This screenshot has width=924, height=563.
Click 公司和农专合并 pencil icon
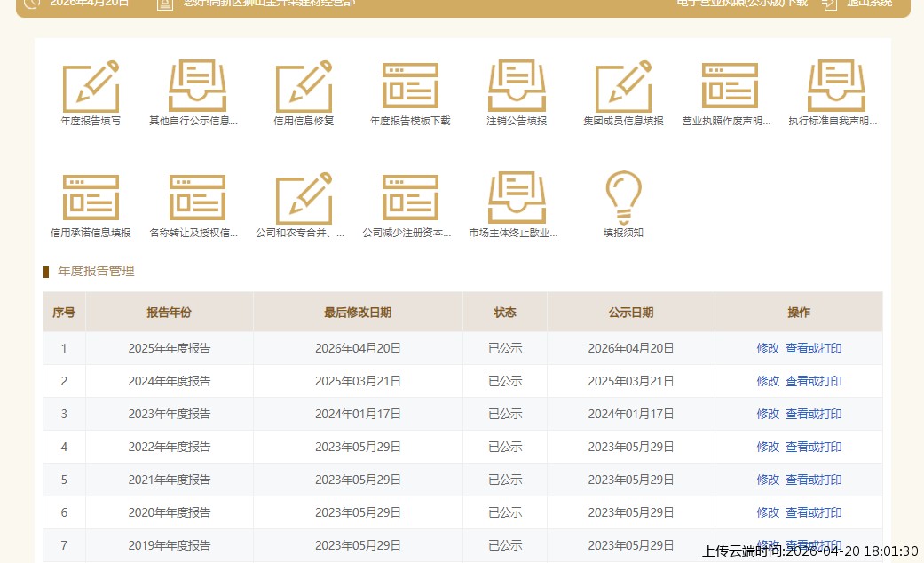(304, 199)
